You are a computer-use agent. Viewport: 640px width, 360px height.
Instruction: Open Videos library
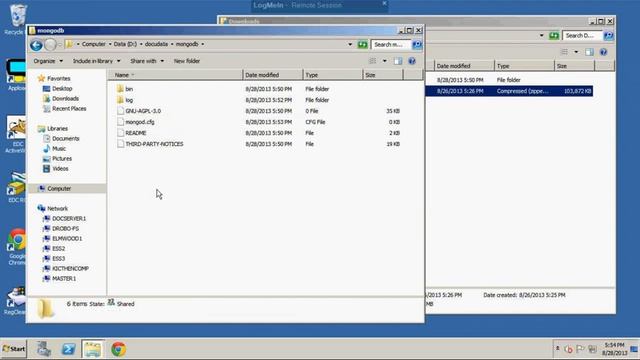click(x=60, y=169)
